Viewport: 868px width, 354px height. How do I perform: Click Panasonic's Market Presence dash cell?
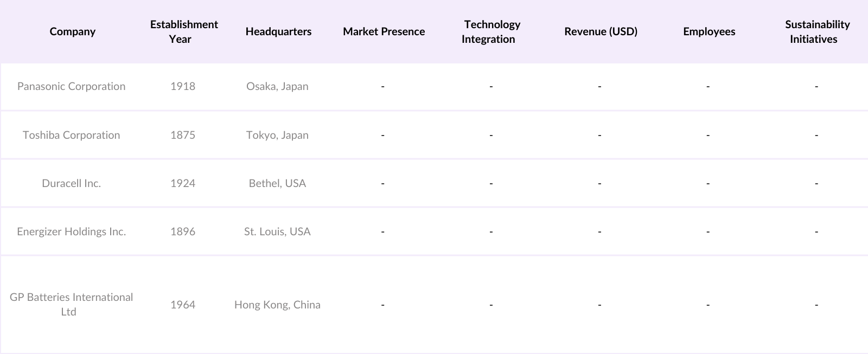pos(382,86)
